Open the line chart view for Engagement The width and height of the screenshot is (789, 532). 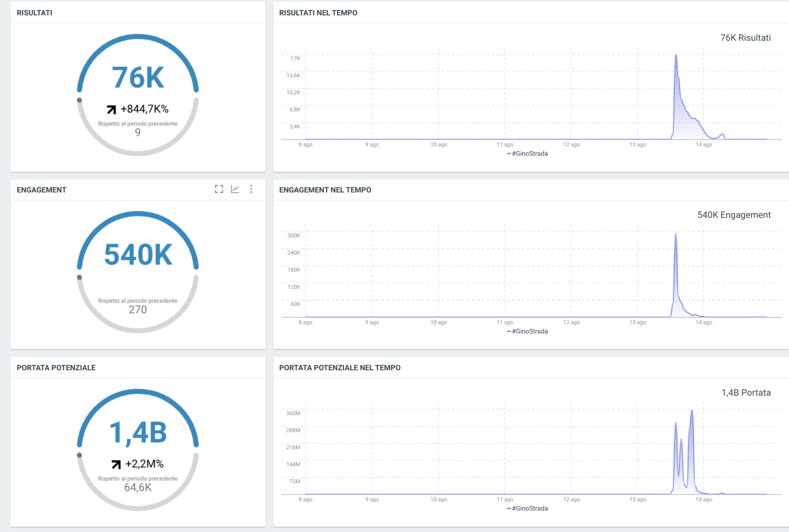(x=235, y=189)
